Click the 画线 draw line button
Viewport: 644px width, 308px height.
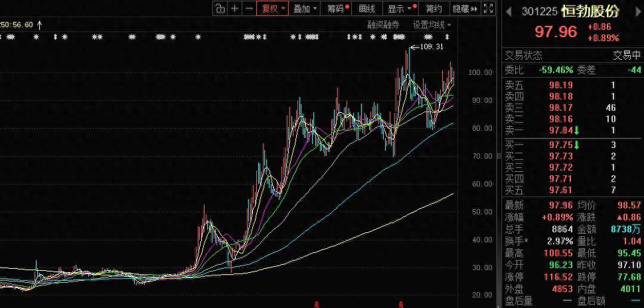click(x=366, y=9)
